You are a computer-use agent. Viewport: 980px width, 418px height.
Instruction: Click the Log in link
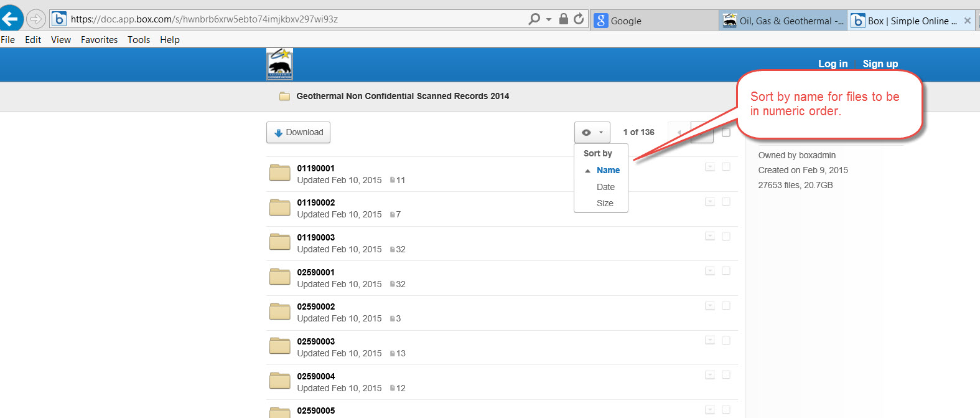click(x=833, y=64)
